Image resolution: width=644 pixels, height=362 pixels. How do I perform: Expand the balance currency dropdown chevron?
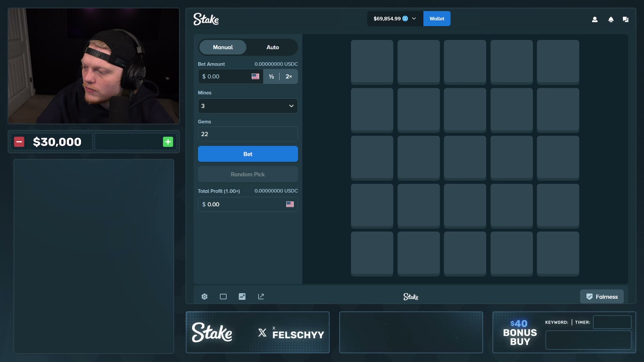[x=414, y=19]
